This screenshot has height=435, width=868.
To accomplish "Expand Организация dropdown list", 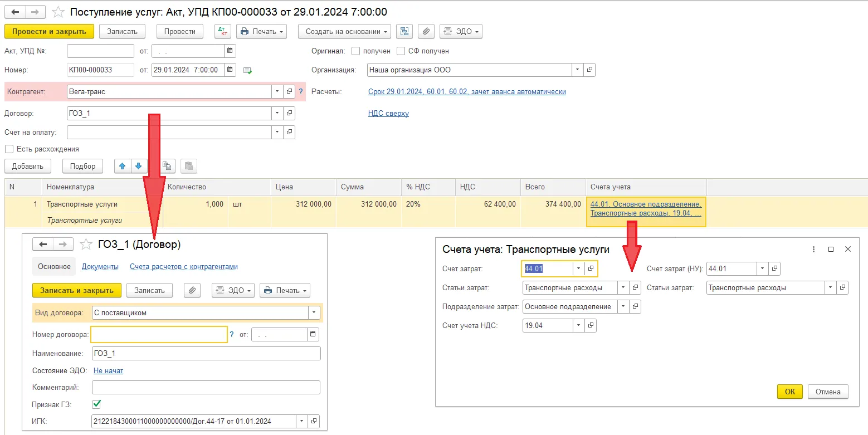I will (578, 70).
